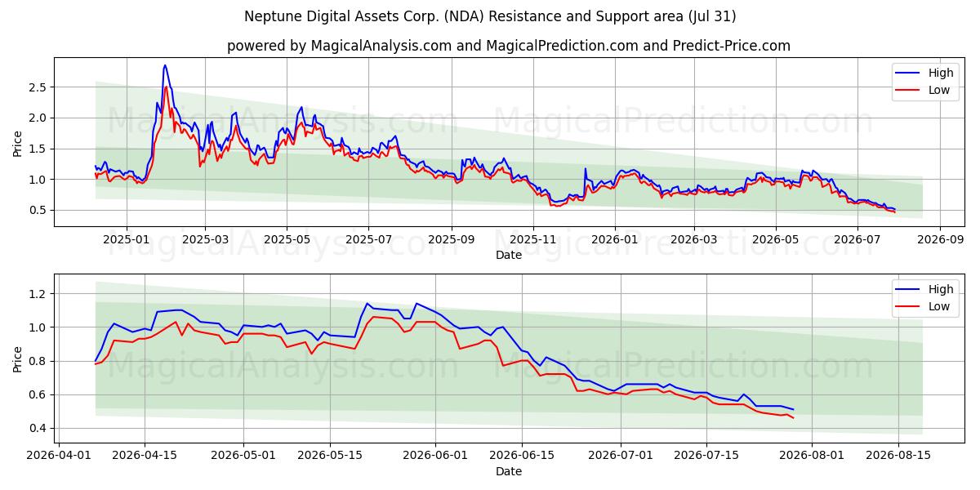980x490 pixels.
Task: Click the highest blue price peak in top chart
Action: tap(165, 65)
